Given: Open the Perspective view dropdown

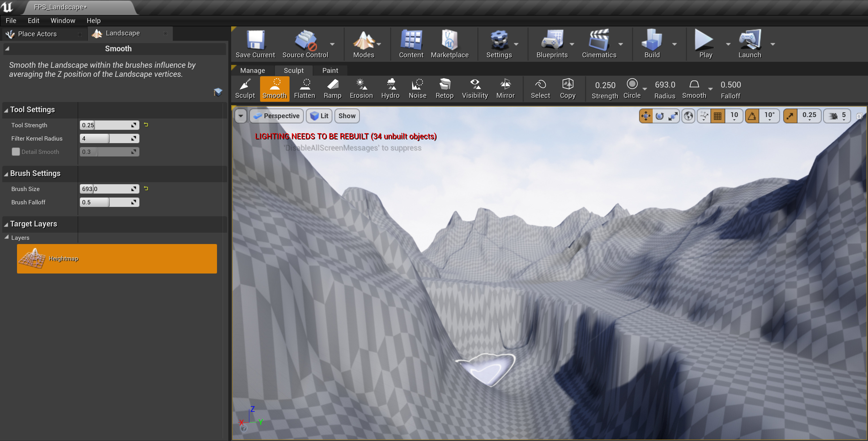Looking at the screenshot, I should 276,116.
